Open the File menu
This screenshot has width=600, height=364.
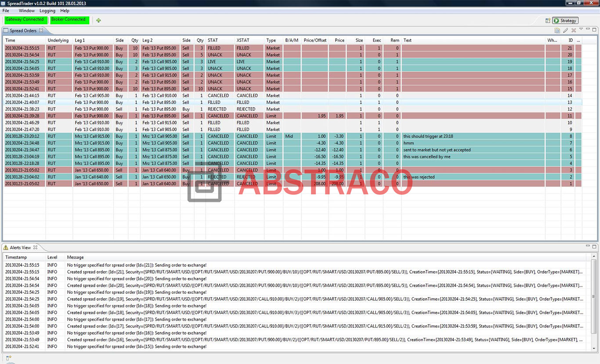[5, 11]
